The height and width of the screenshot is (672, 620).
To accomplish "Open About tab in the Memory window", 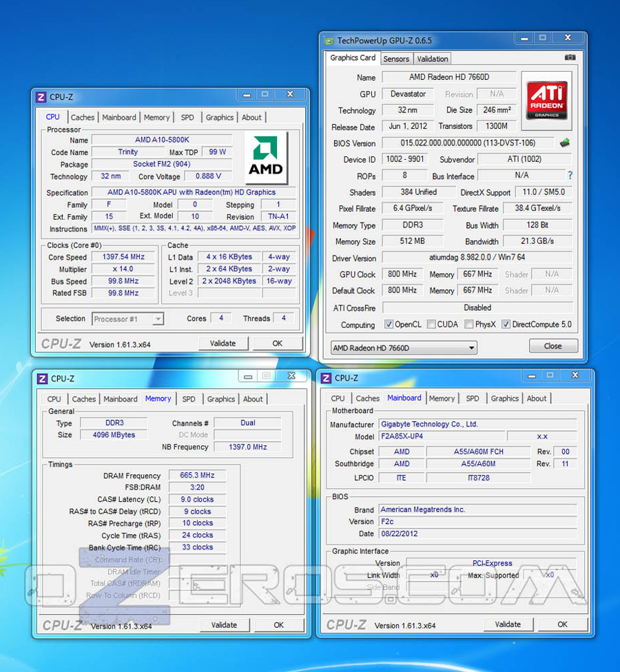I will click(x=253, y=399).
